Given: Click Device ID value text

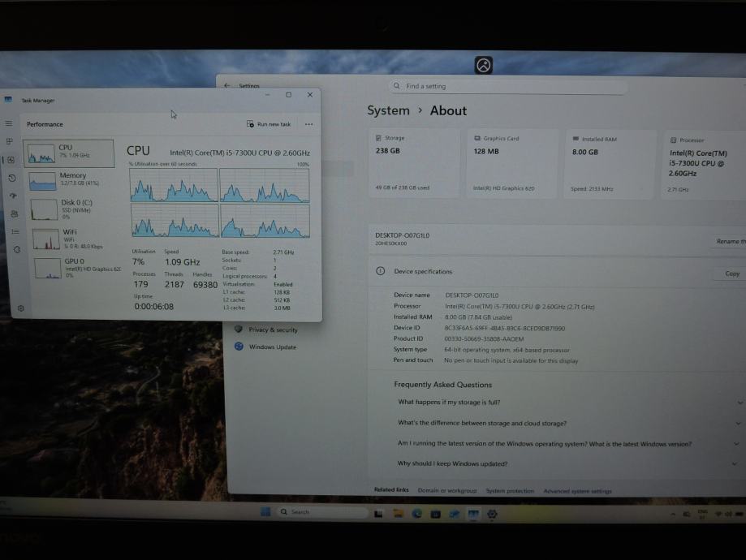Looking at the screenshot, I should (504, 329).
